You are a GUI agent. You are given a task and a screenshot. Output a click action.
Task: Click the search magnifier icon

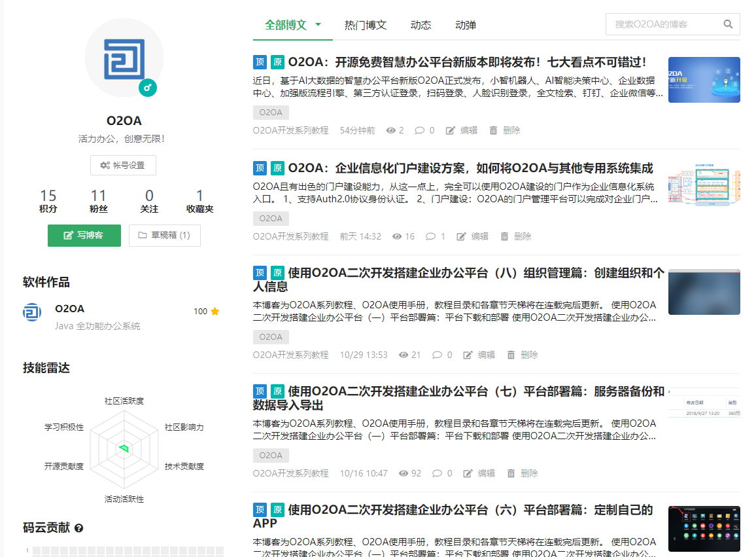(x=728, y=24)
